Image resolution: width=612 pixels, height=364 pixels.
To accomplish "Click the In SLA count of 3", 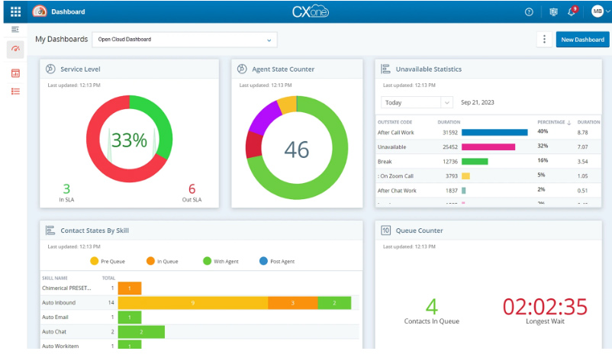I will [x=66, y=188].
